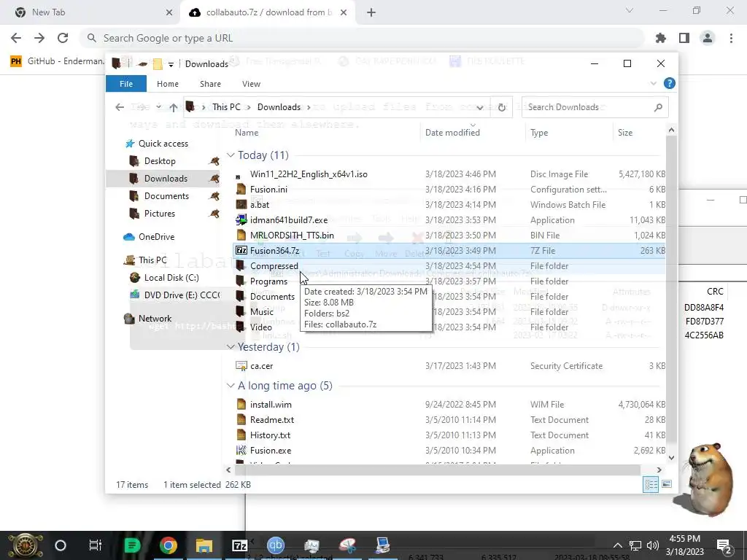Select the MRLORDSITH_TTS.bin file icon
The image size is (747, 560).
pos(241,236)
